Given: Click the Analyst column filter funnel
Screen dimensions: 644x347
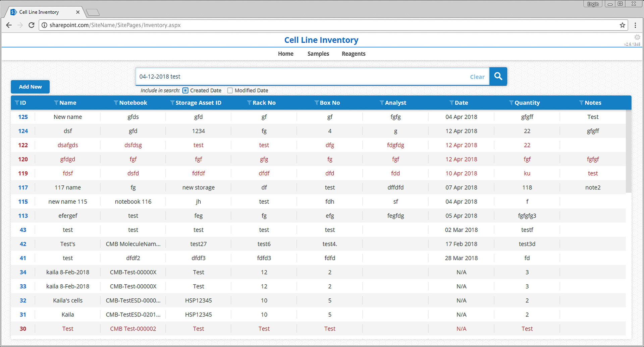Looking at the screenshot, I should coord(382,103).
